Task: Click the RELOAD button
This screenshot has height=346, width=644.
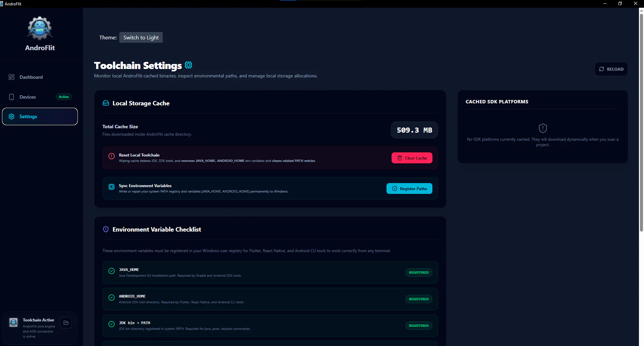Action: pyautogui.click(x=611, y=69)
